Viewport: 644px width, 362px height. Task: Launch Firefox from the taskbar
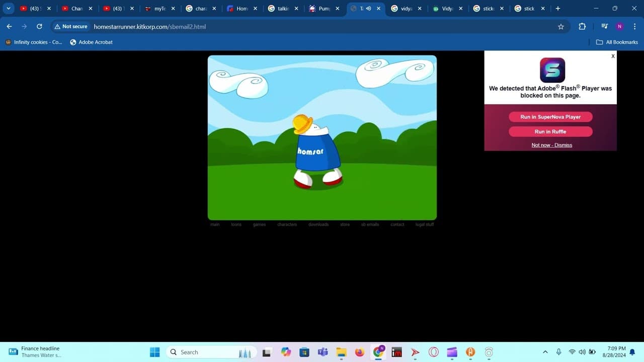point(359,352)
